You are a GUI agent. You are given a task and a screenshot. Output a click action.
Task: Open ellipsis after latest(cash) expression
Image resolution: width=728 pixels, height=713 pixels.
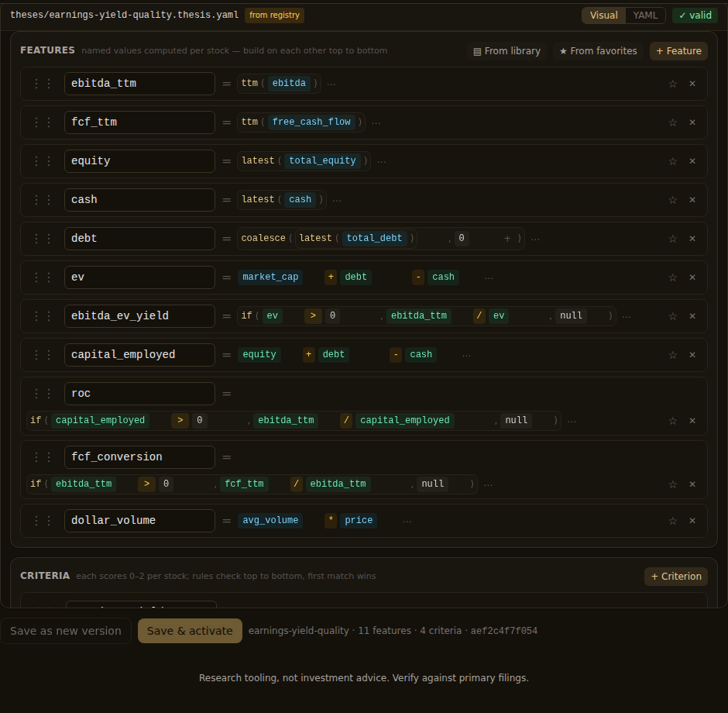tap(337, 200)
